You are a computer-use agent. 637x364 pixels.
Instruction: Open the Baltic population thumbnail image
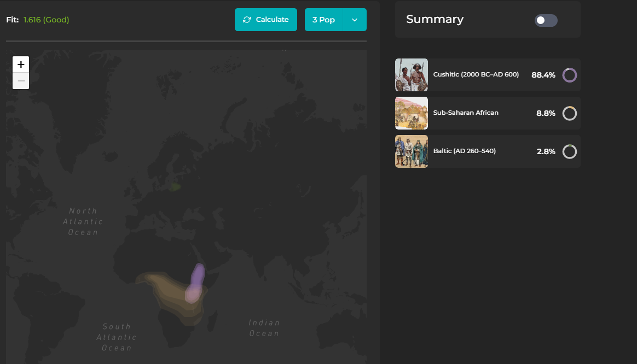(x=412, y=151)
